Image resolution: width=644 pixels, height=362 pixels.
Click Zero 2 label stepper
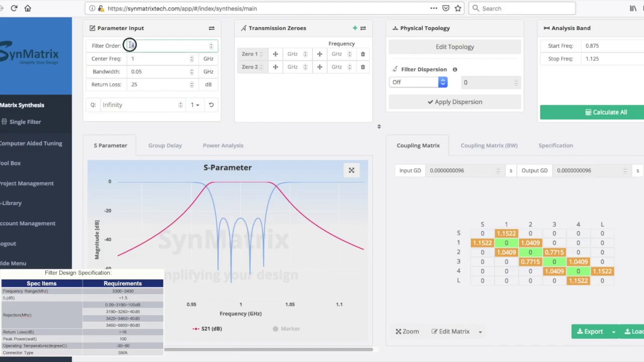(x=261, y=67)
